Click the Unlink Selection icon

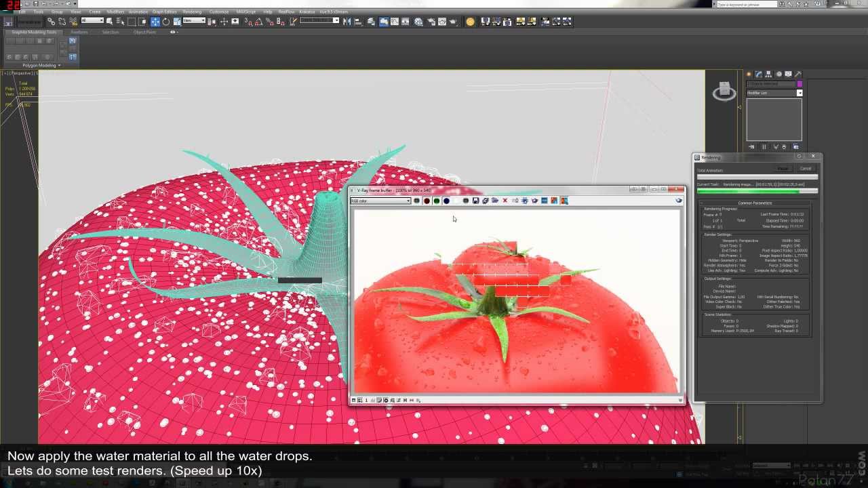(62, 22)
